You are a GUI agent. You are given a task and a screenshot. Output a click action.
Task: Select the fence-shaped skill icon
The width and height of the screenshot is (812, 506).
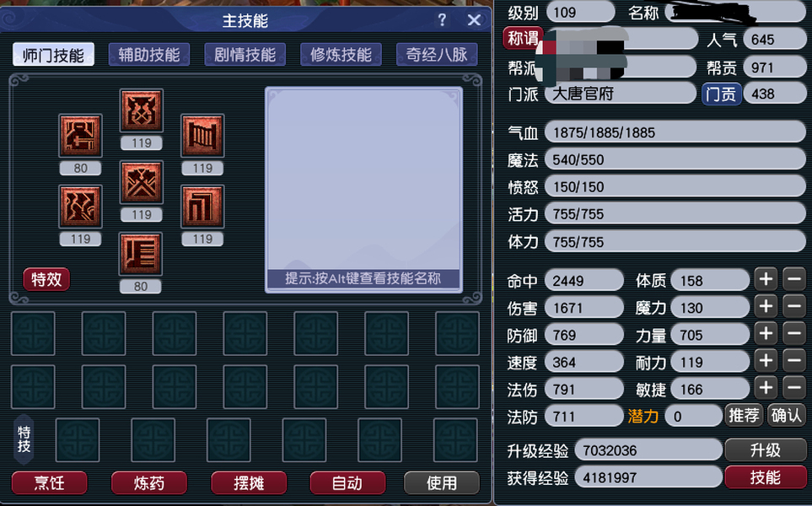click(202, 136)
